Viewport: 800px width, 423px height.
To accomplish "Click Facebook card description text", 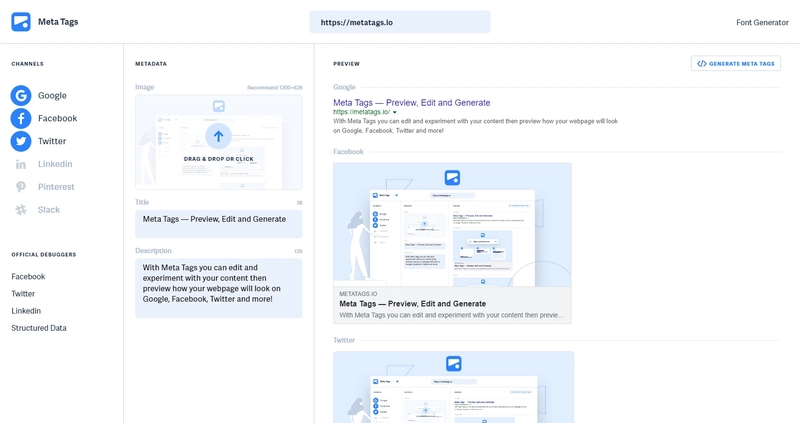I will tap(452, 315).
